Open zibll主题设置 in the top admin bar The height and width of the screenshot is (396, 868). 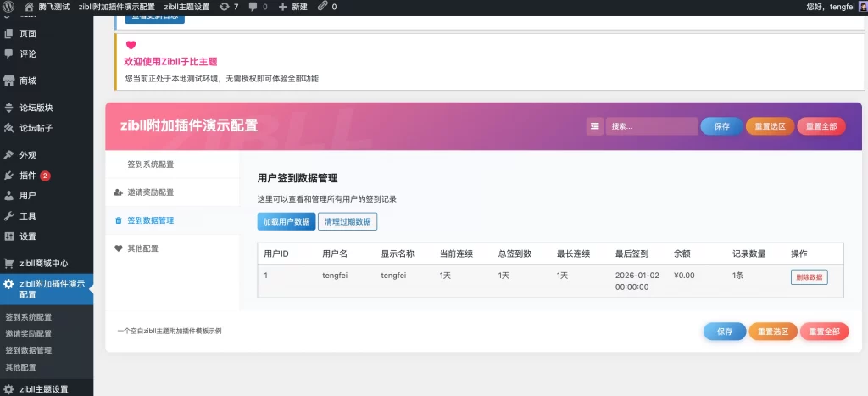(187, 7)
